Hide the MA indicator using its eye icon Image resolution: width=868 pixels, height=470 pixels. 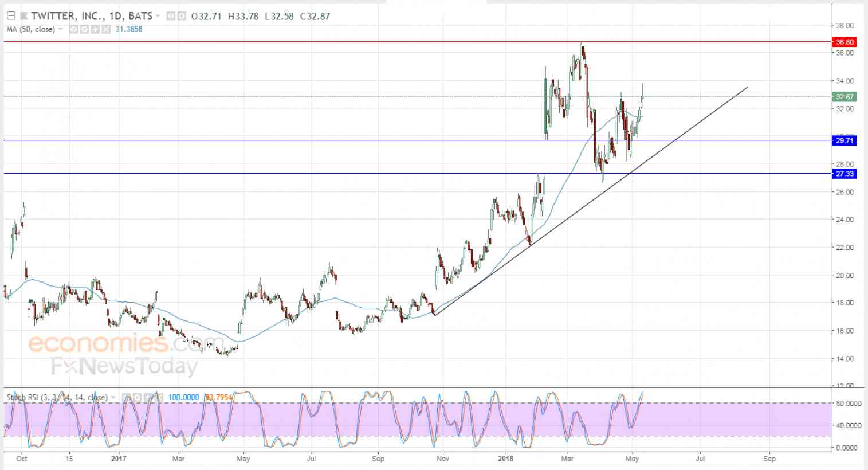74,29
